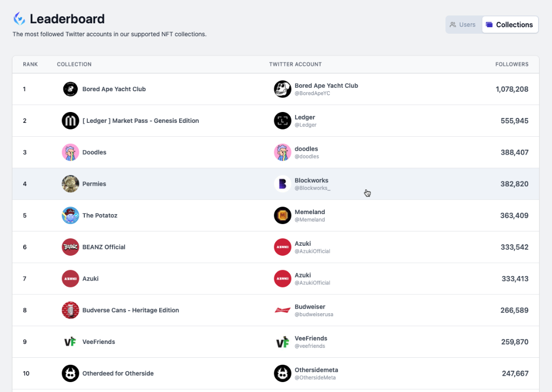
Task: Click the @BoredApeYC handle
Action: coord(312,93)
